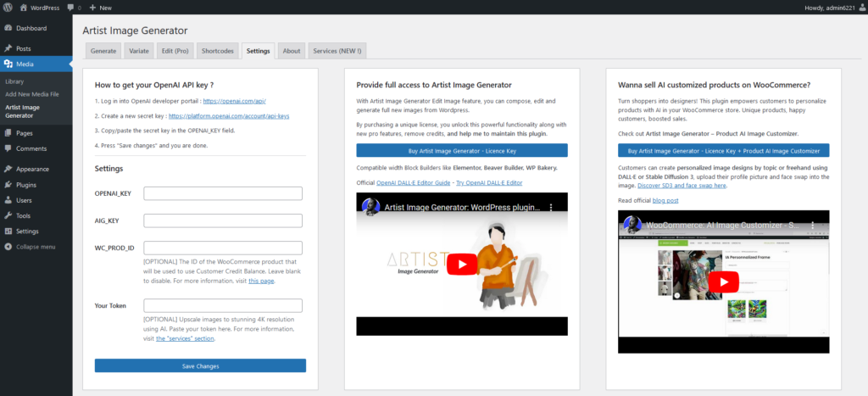Click the Posts pin icon in sidebar
This screenshot has width=868, height=396.
tap(8, 48)
